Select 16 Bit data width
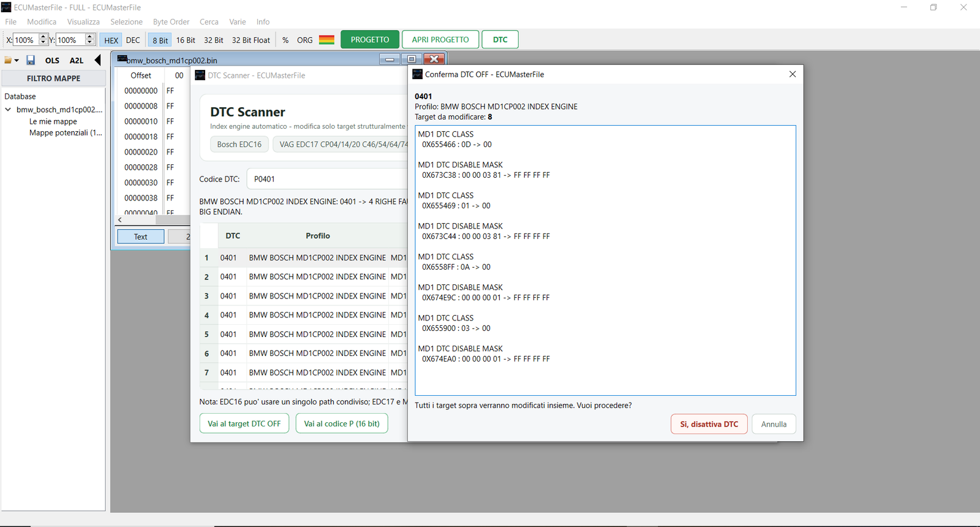 [x=186, y=40]
